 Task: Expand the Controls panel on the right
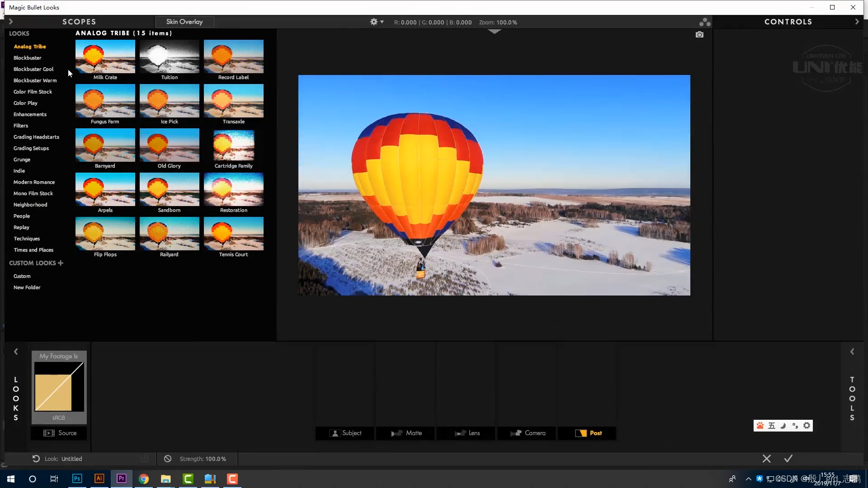coord(857,21)
